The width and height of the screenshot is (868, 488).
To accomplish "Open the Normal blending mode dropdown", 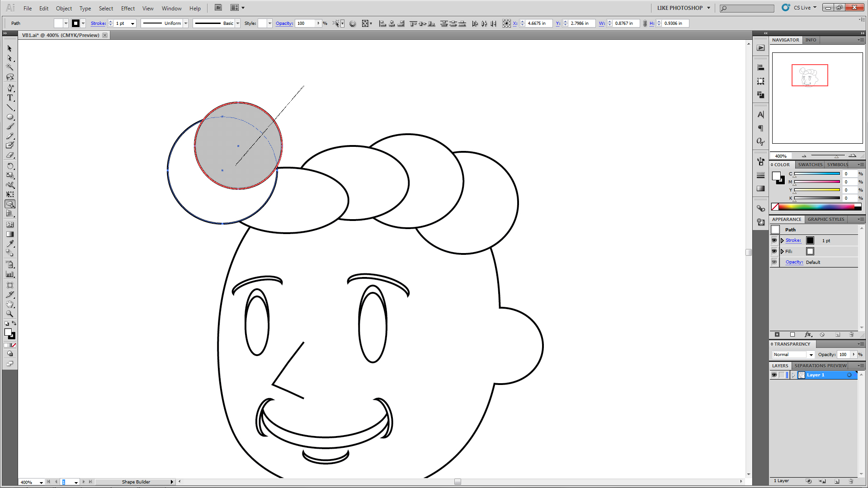I will 811,355.
